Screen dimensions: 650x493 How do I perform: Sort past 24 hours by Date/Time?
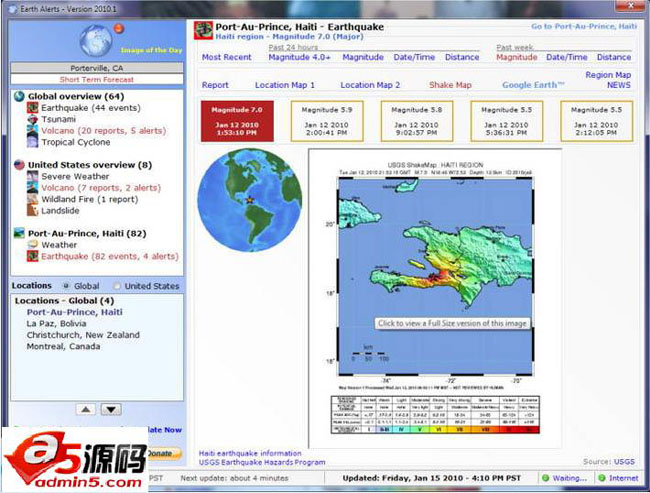414,57
